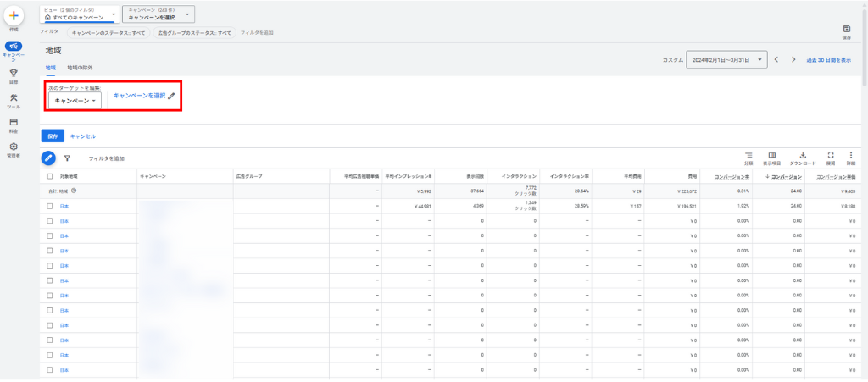Go to the next date range arrow

click(x=793, y=59)
